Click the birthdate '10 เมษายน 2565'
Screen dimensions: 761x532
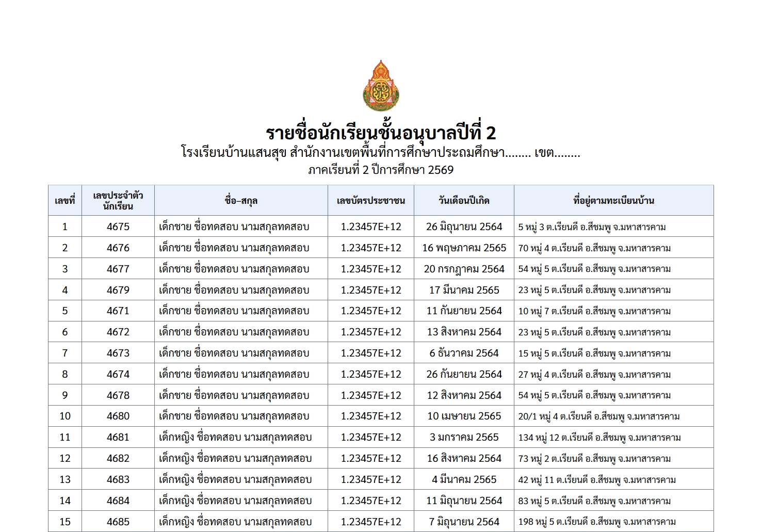click(464, 416)
